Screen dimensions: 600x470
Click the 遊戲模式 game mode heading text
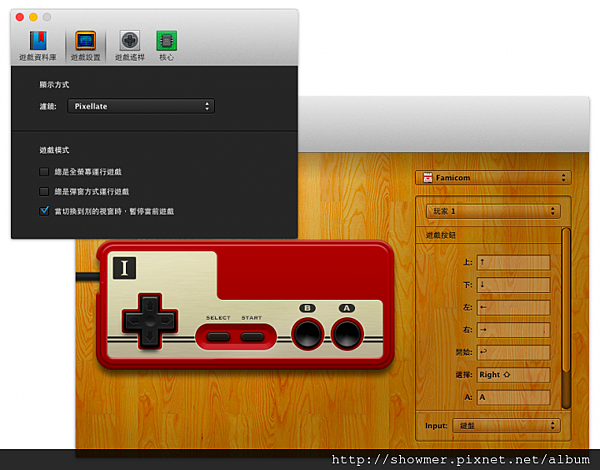coord(54,150)
